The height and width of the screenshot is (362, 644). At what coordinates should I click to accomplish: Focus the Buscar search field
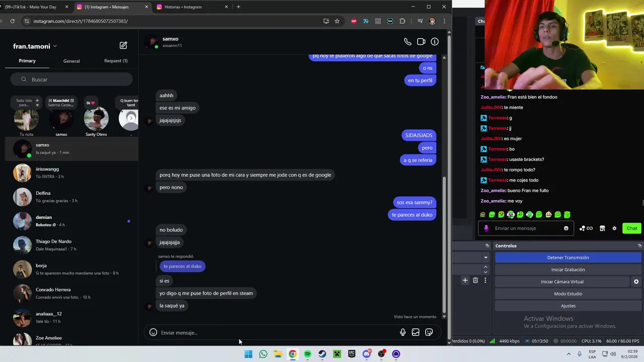pos(71,79)
